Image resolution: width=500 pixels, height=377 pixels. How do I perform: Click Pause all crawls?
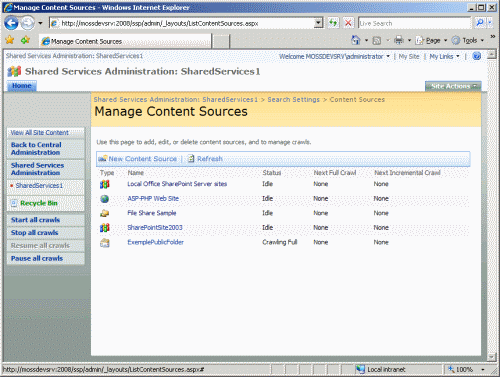pyautogui.click(x=37, y=258)
